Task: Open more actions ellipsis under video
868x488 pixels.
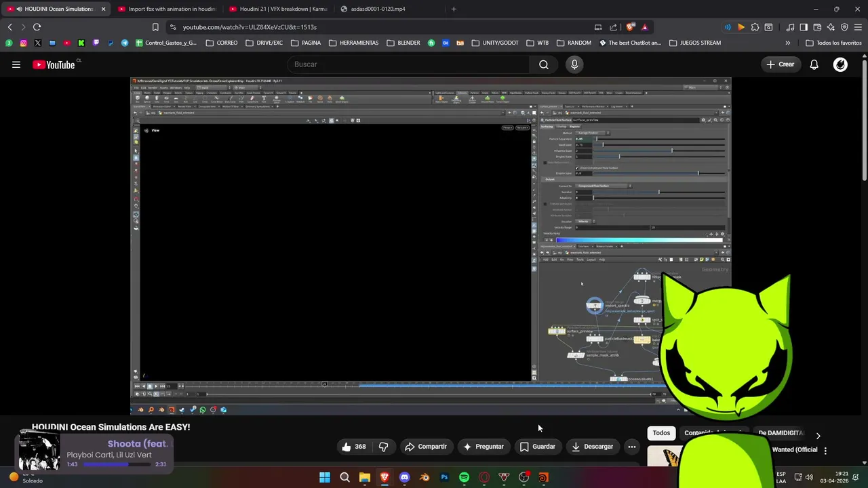Action: [x=631, y=447]
